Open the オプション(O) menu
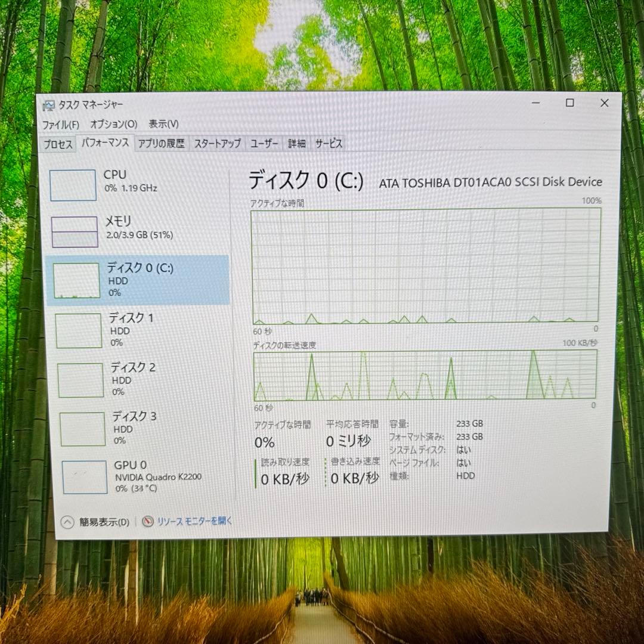The image size is (644, 644). [x=113, y=125]
